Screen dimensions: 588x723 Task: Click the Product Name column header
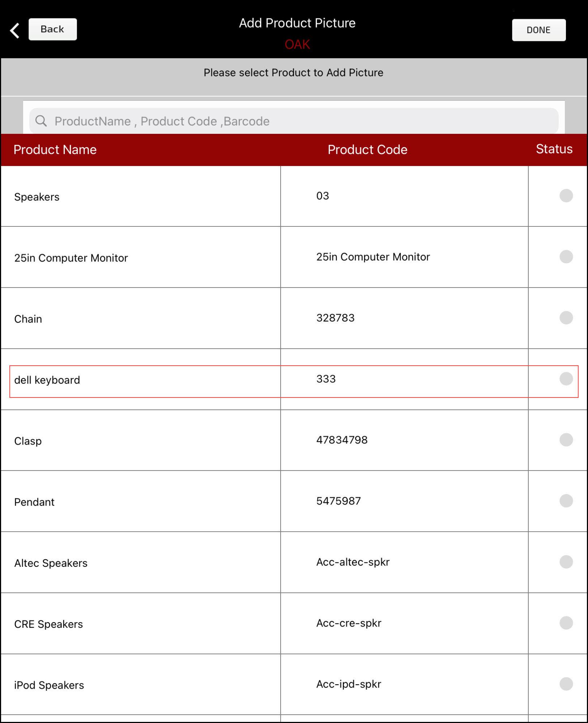pos(55,150)
